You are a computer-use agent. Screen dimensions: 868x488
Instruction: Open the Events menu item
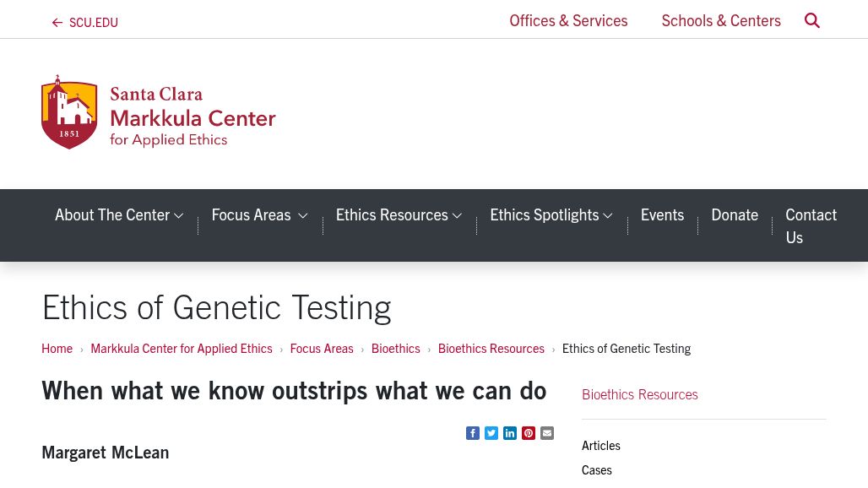662,215
